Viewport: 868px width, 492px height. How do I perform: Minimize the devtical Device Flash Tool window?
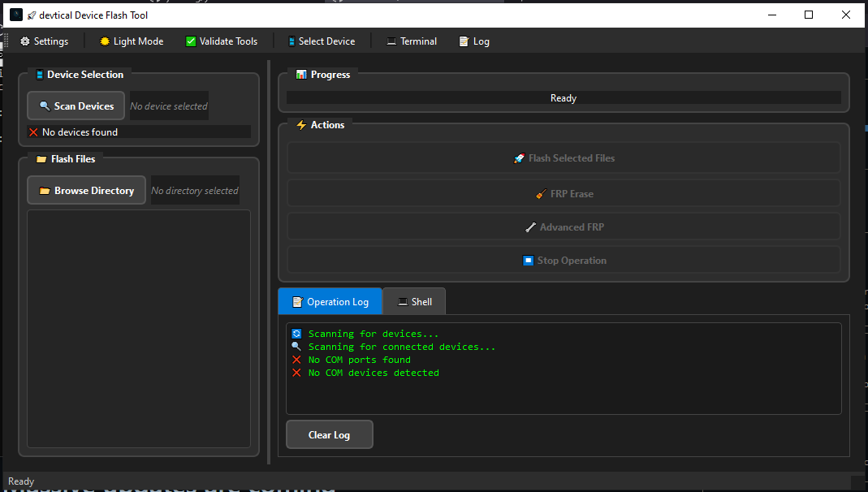(772, 15)
